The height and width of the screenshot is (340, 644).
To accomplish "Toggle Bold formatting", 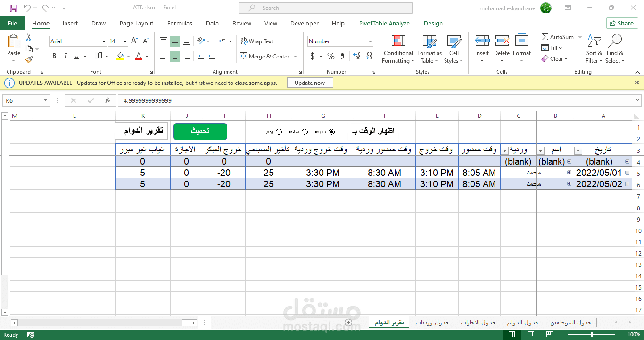I will [54, 56].
